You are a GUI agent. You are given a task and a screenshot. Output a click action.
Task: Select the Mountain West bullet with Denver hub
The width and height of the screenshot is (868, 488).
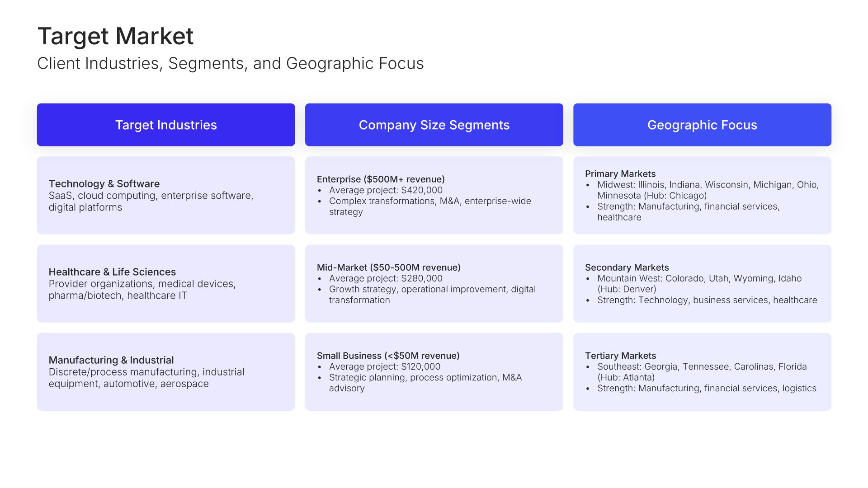coord(699,284)
